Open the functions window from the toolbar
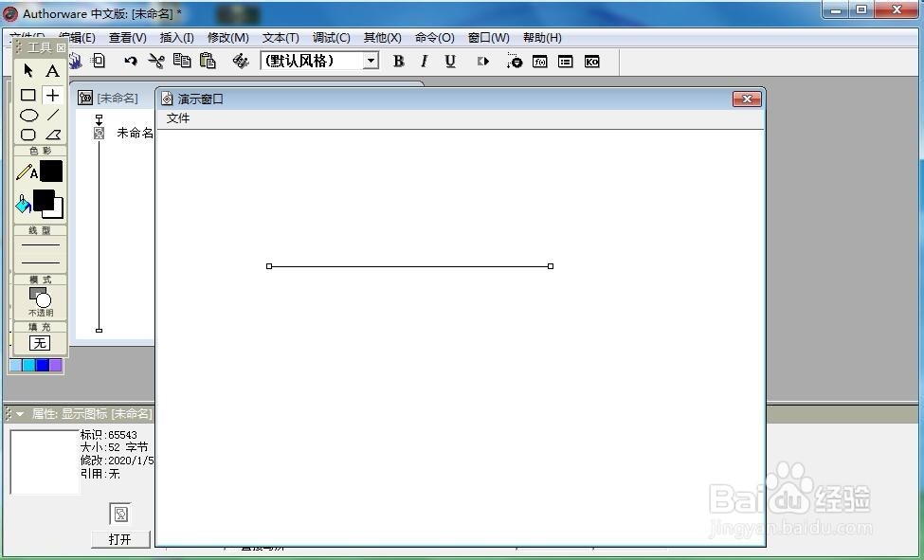 point(539,62)
